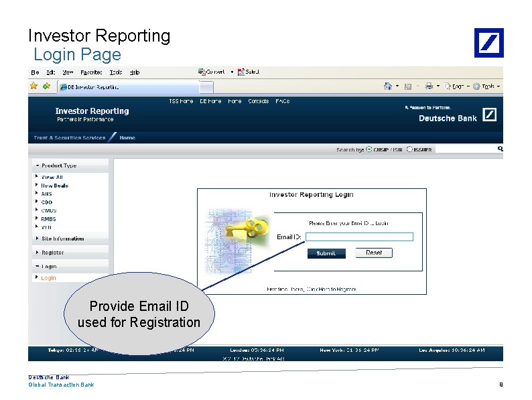The image size is (532, 400).
Task: Open a new blank browser tab
Action: (206, 88)
